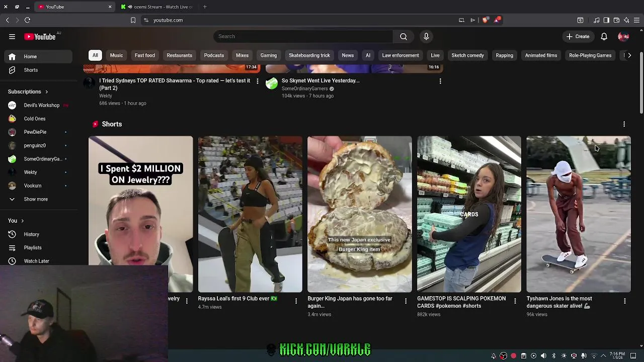Focus the YouTube search field
The height and width of the screenshot is (362, 644).
tap(303, 36)
